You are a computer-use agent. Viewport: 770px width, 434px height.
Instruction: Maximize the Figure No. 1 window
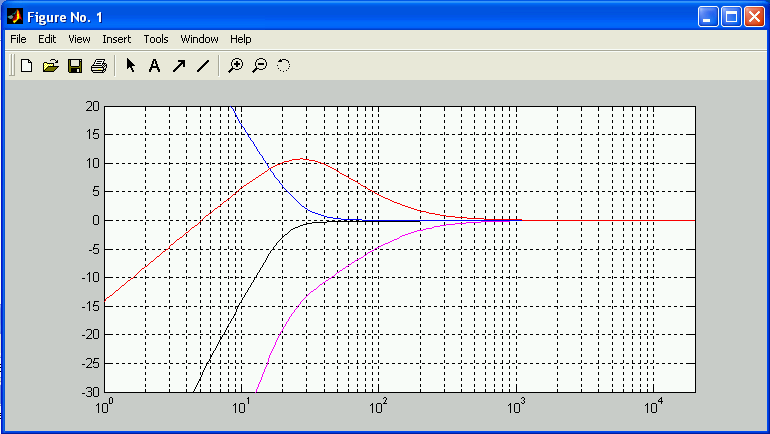click(x=731, y=17)
